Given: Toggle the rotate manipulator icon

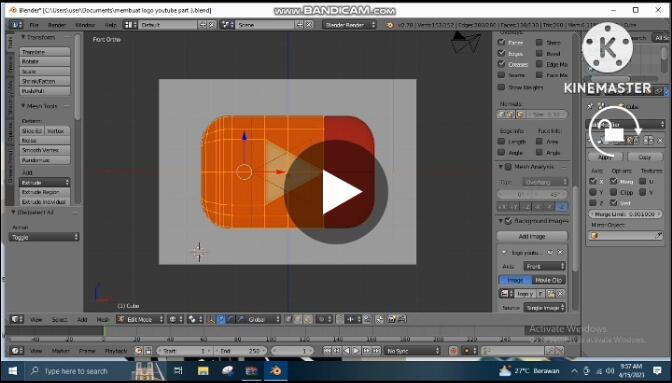Looking at the screenshot, I should point(231,319).
